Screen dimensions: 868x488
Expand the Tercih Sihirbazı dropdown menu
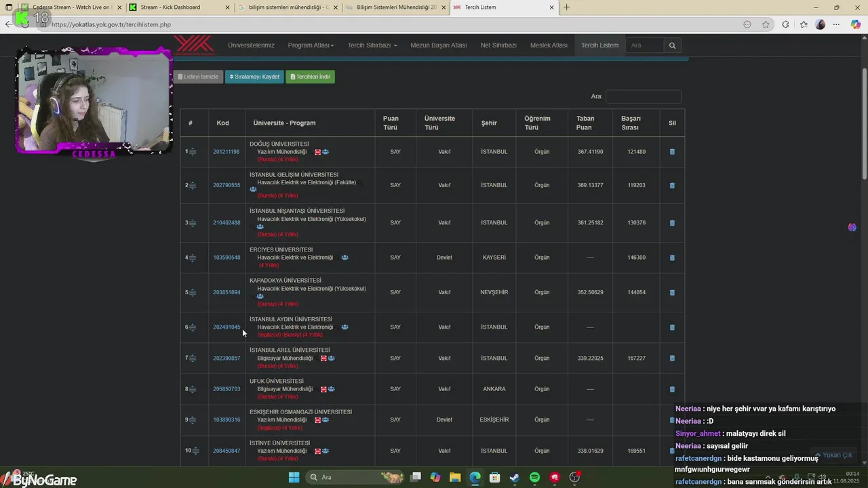[372, 45]
